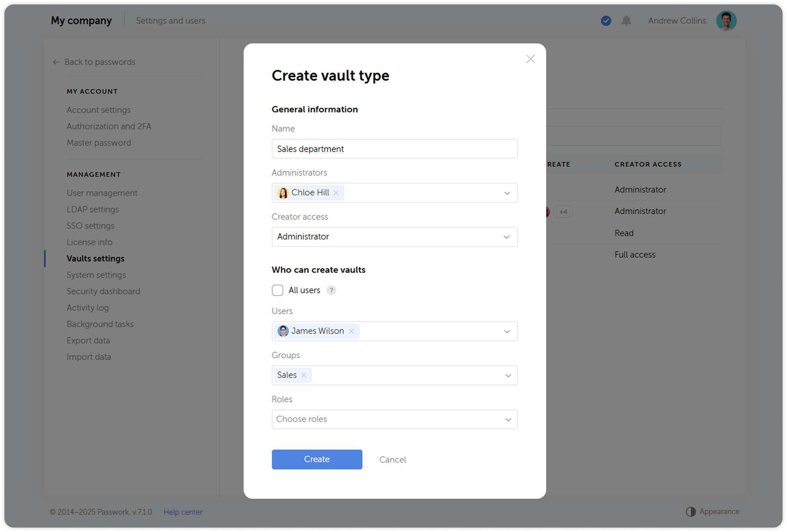The height and width of the screenshot is (532, 787).
Task: Open the Help center link
Action: point(183,512)
